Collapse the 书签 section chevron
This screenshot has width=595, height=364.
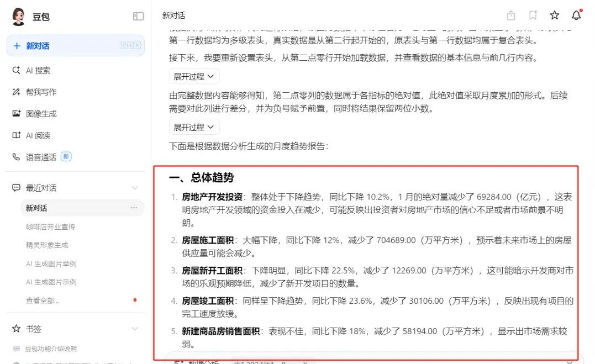coord(135,329)
